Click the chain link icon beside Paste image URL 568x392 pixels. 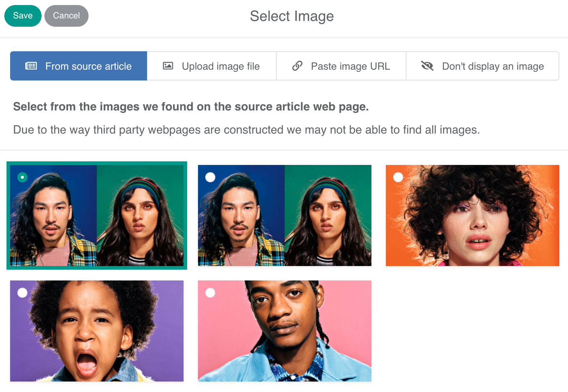click(297, 66)
